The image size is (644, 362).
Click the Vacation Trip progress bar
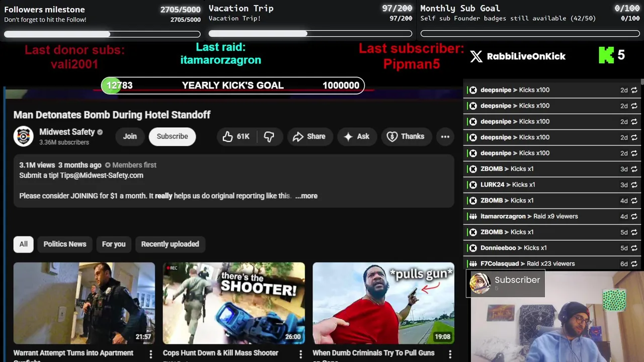coord(310,34)
